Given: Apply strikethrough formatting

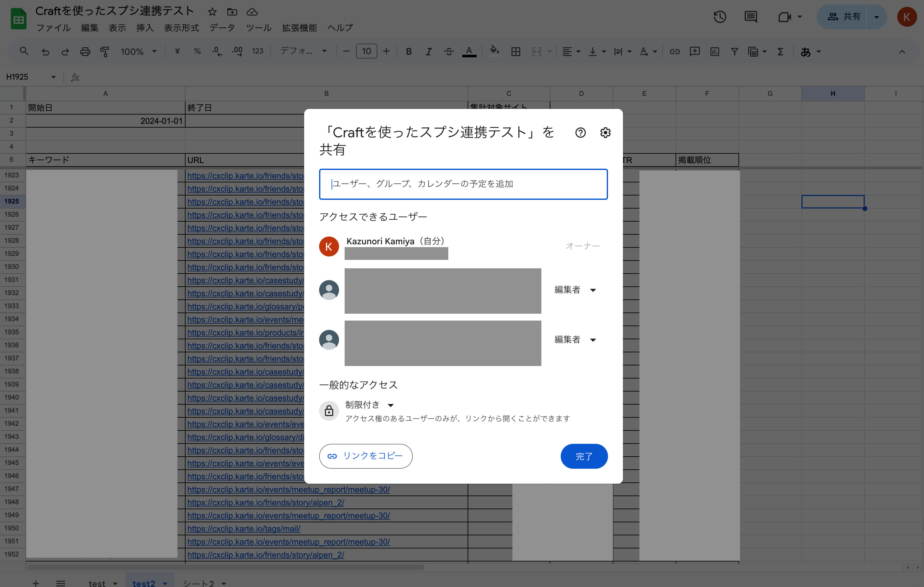Looking at the screenshot, I should coord(449,51).
